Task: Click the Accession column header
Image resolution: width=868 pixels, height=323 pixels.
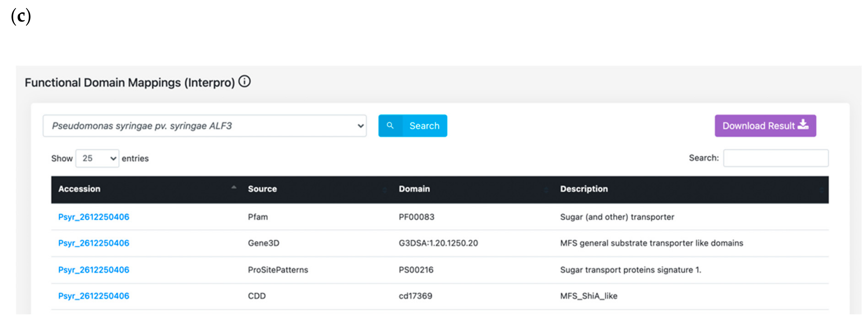Action: tap(79, 189)
